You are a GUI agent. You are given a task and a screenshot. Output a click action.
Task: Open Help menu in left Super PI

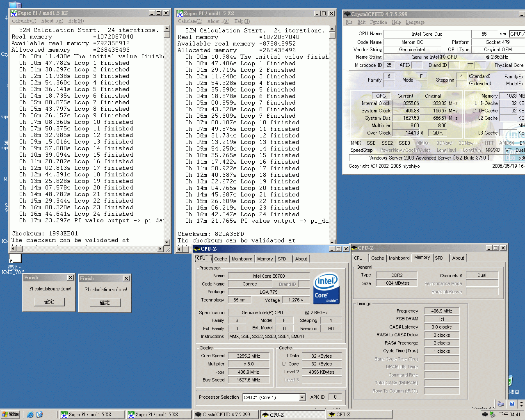(76, 21)
